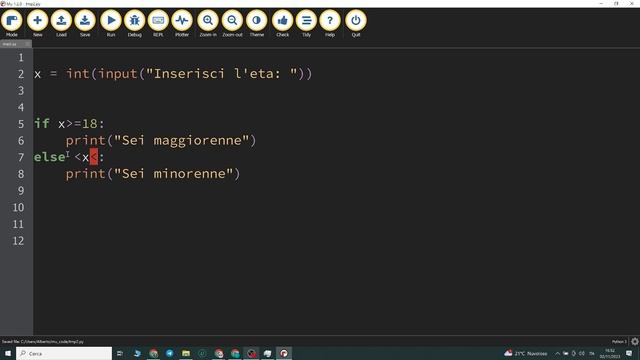Viewport: 640px width, 360px height.
Task: Save the current script
Action: coord(85,24)
